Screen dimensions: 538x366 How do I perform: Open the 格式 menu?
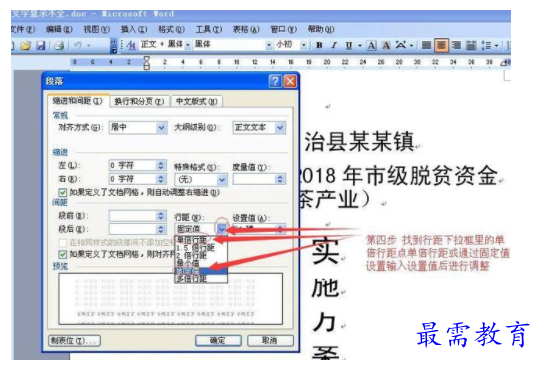pos(171,29)
